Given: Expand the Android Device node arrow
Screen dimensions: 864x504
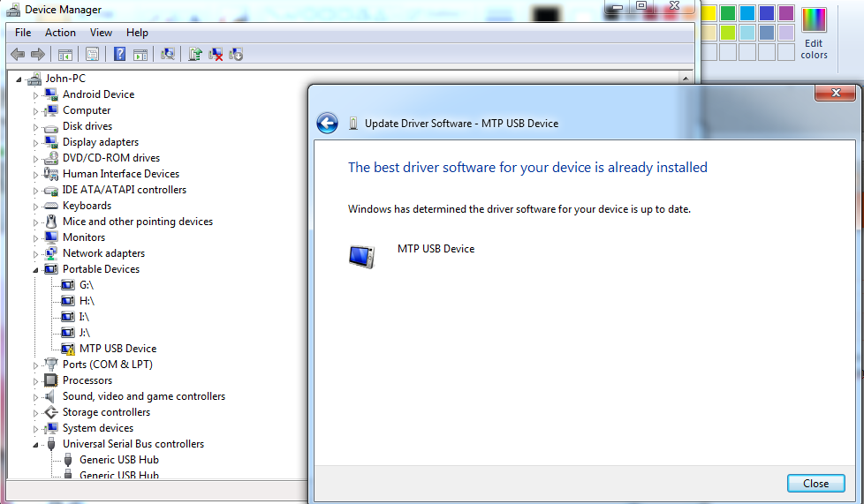Looking at the screenshot, I should click(x=36, y=94).
